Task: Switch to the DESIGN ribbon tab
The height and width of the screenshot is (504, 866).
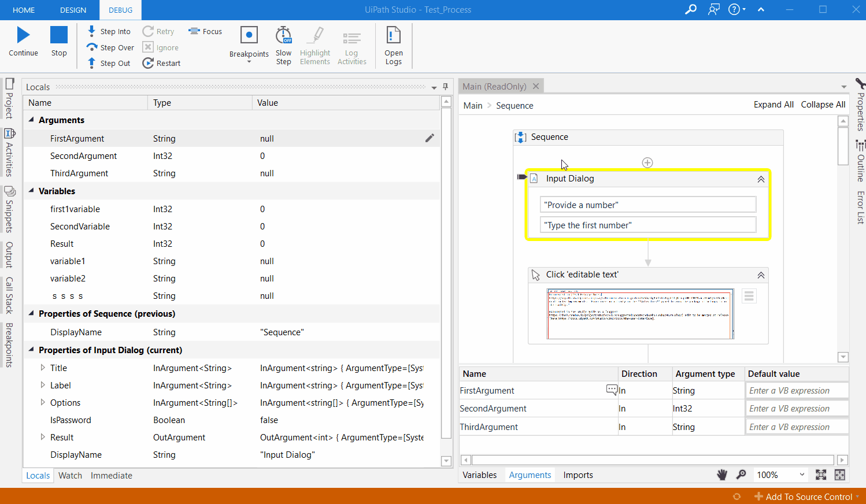Action: [x=73, y=10]
